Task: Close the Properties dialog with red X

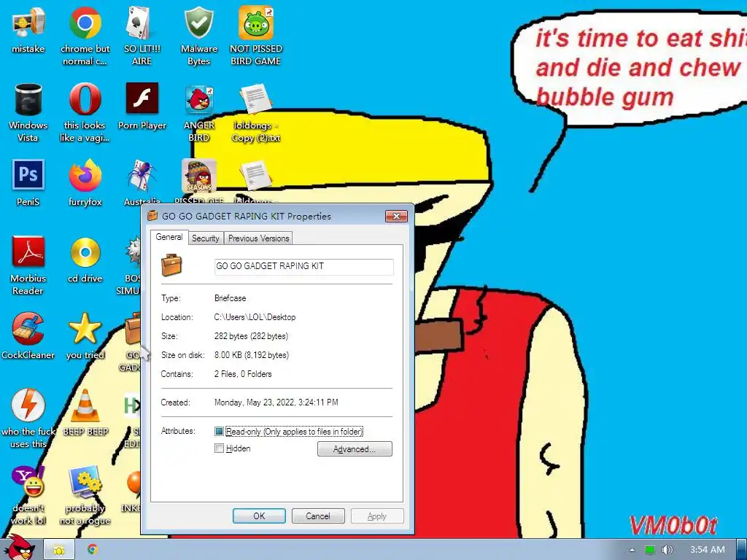Action: 396,216
